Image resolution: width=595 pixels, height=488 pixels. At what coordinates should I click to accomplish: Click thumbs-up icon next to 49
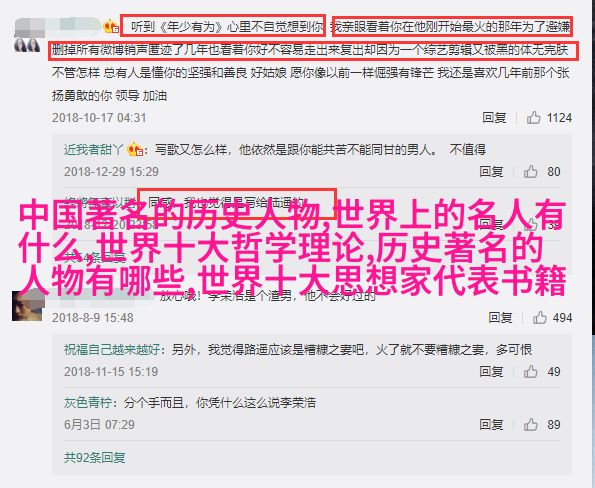pyautogui.click(x=530, y=372)
